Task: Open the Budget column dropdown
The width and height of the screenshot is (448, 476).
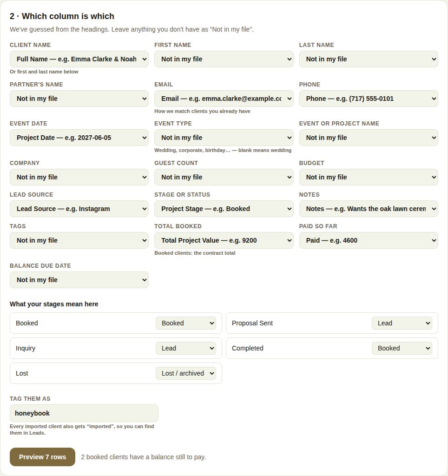Action: pyautogui.click(x=369, y=177)
